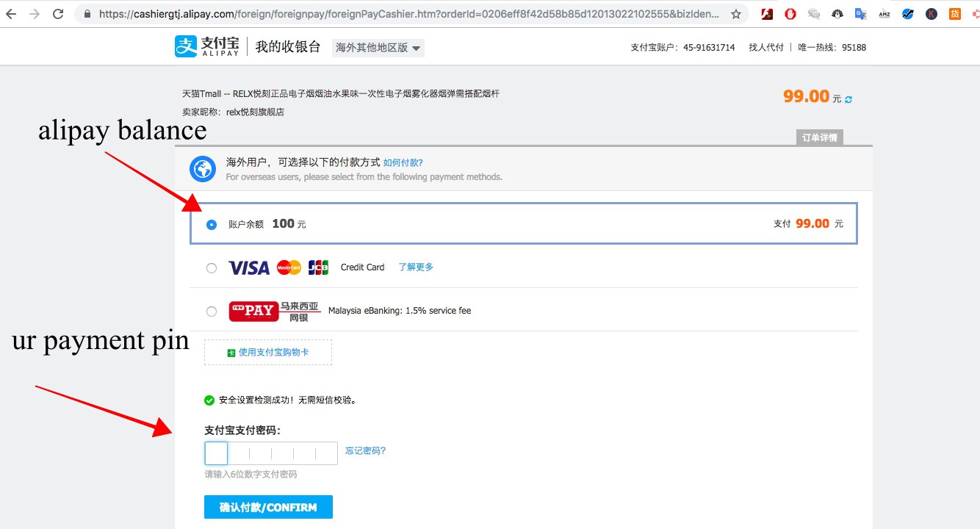Image resolution: width=980 pixels, height=529 pixels.
Task: Click the 确认付款/CONFIRM button
Action: 268,507
